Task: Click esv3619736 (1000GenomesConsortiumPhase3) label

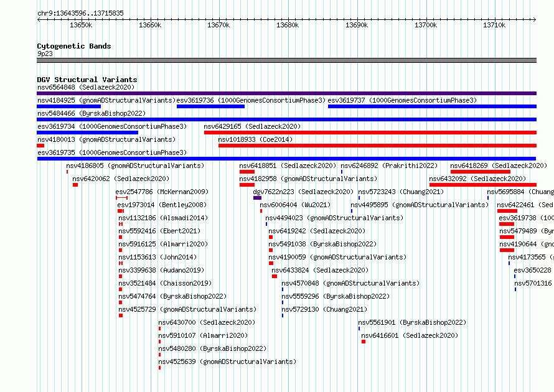Action: point(251,100)
